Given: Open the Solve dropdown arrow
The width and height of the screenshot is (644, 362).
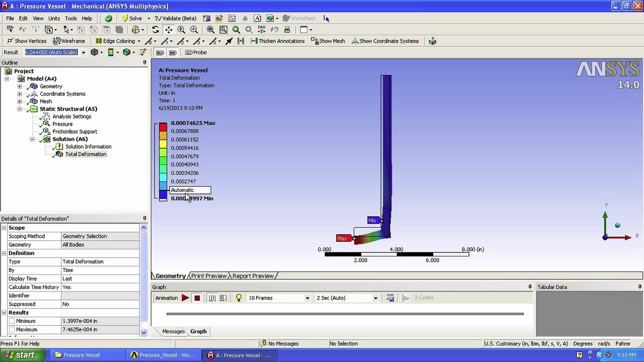Looking at the screenshot, I should coord(148,19).
